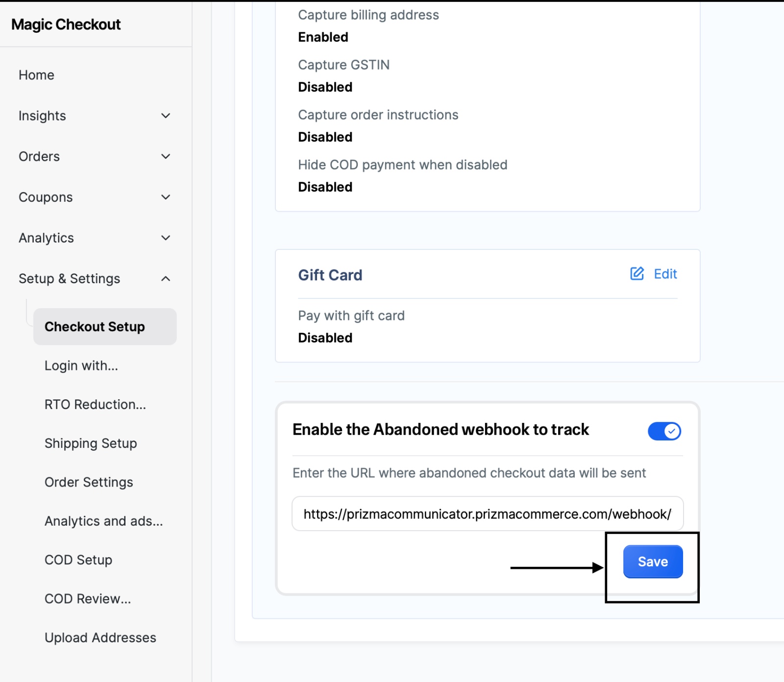Screen dimensions: 784x682
Task: Collapse the Setup & Settings chevron
Action: [166, 278]
